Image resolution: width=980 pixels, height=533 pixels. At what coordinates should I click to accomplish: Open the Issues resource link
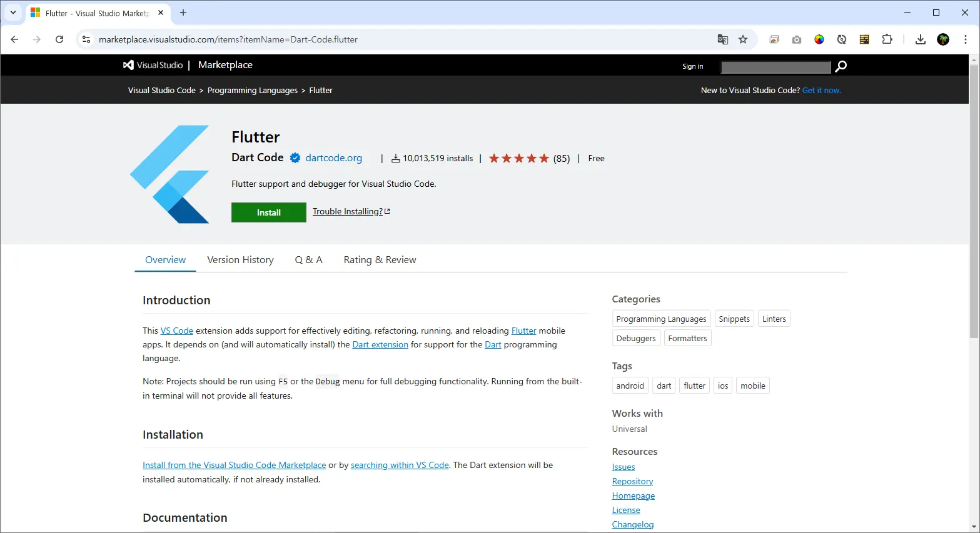point(624,467)
